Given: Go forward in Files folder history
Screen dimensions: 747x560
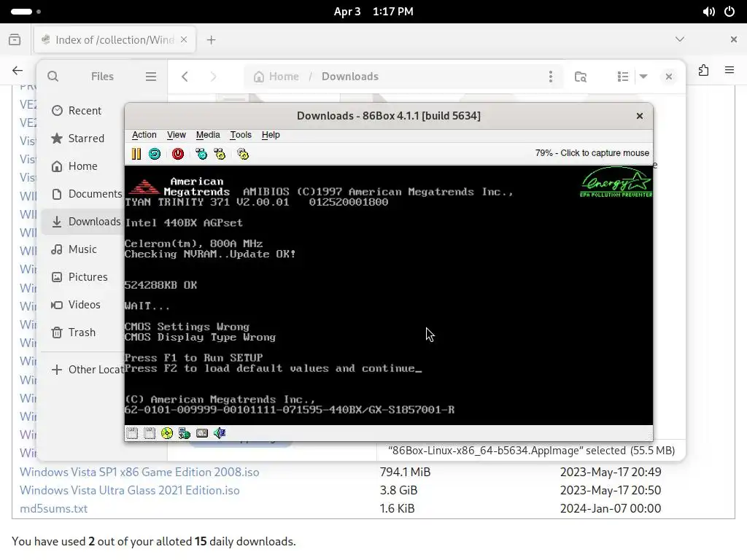Looking at the screenshot, I should coord(213,76).
